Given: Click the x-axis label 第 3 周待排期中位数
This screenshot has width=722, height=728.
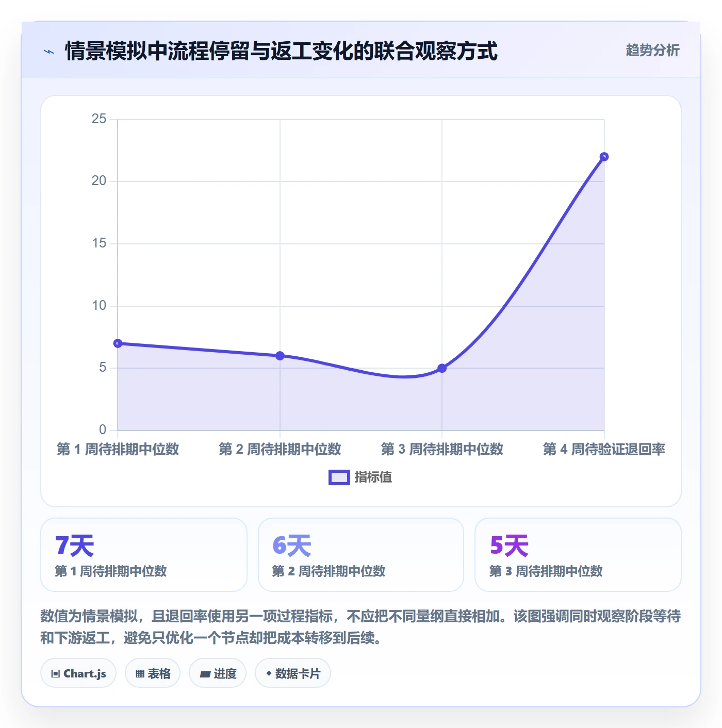Looking at the screenshot, I should click(442, 449).
